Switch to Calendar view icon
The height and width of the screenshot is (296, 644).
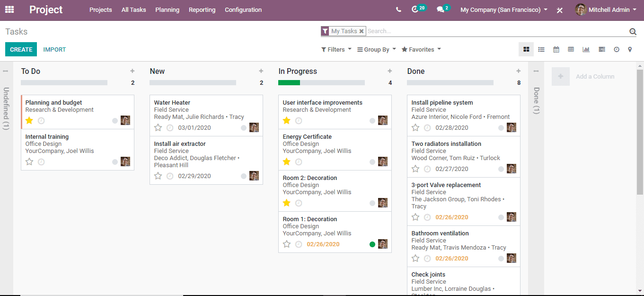pos(556,49)
